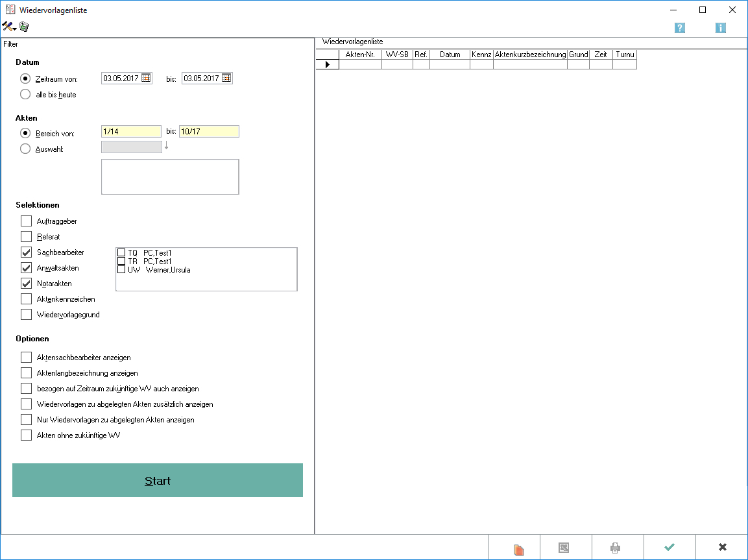
Task: Click the Aktenkurzbezeichnung column header
Action: point(530,55)
